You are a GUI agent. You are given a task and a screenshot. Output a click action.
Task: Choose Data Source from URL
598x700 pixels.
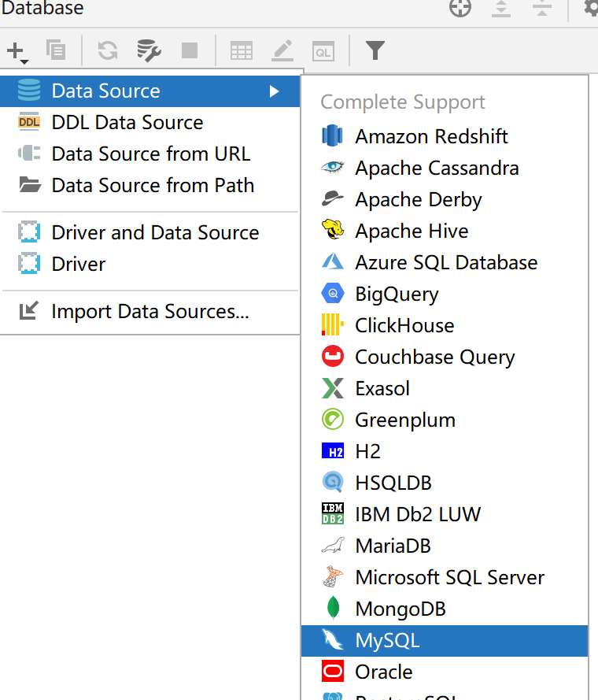pos(150,154)
